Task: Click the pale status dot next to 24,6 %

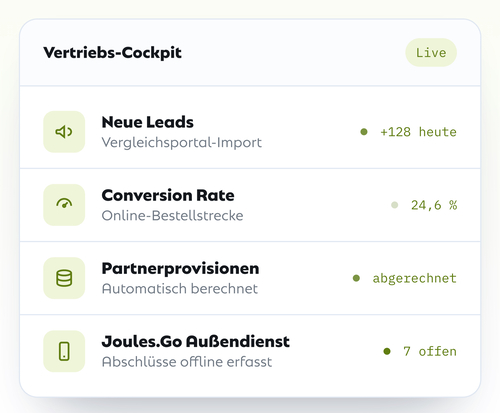Action: (395, 205)
